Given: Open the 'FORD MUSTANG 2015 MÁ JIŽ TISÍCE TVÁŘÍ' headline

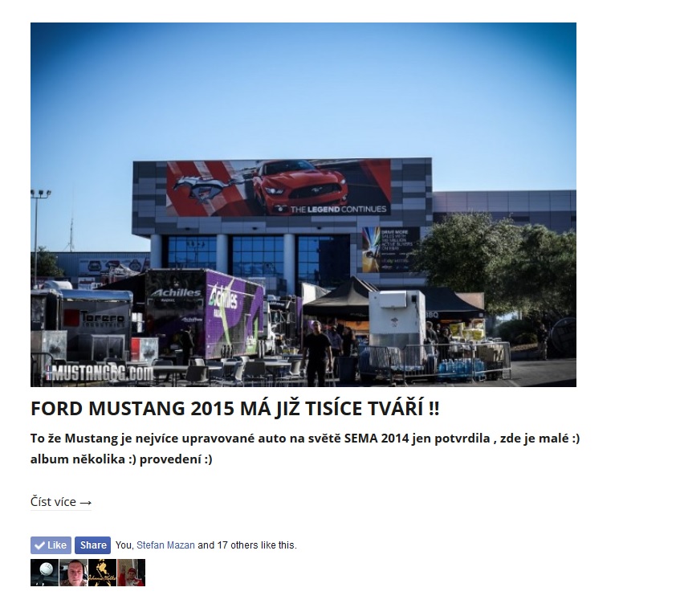Looking at the screenshot, I should click(235, 409).
